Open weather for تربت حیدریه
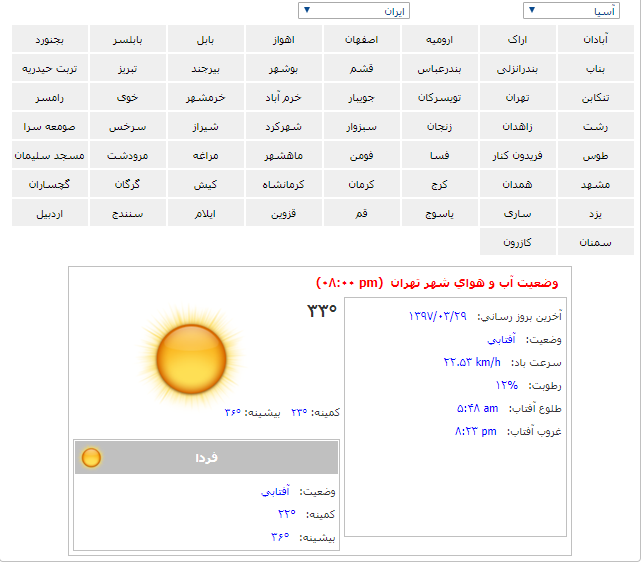Image resolution: width=642 pixels, height=563 pixels. (x=50, y=68)
